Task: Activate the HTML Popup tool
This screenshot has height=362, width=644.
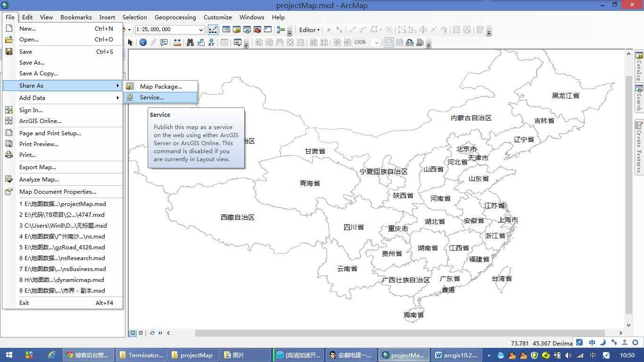Action: pos(164,42)
